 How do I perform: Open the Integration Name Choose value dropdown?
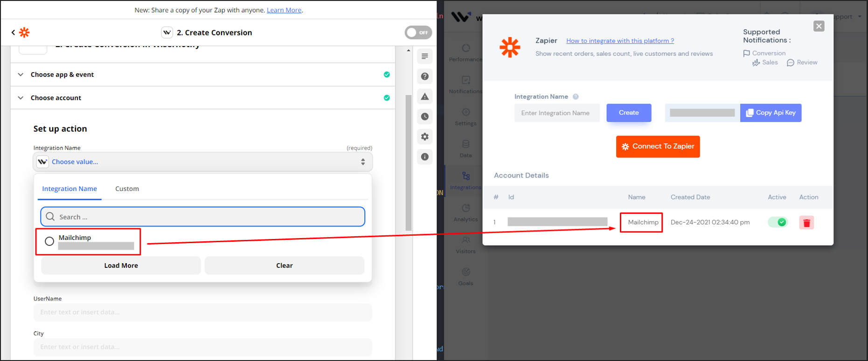(x=203, y=162)
